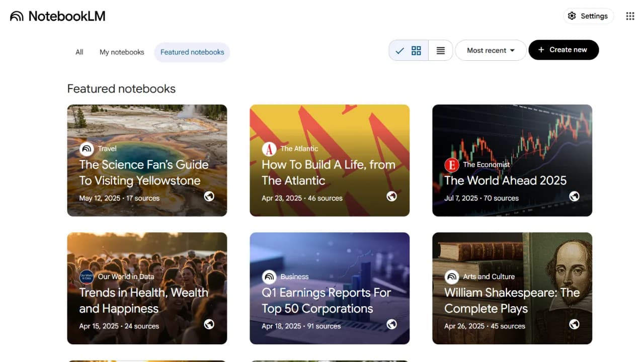Click the Featured notebooks section heading
Viewport: 644px width, 362px height.
(121, 89)
